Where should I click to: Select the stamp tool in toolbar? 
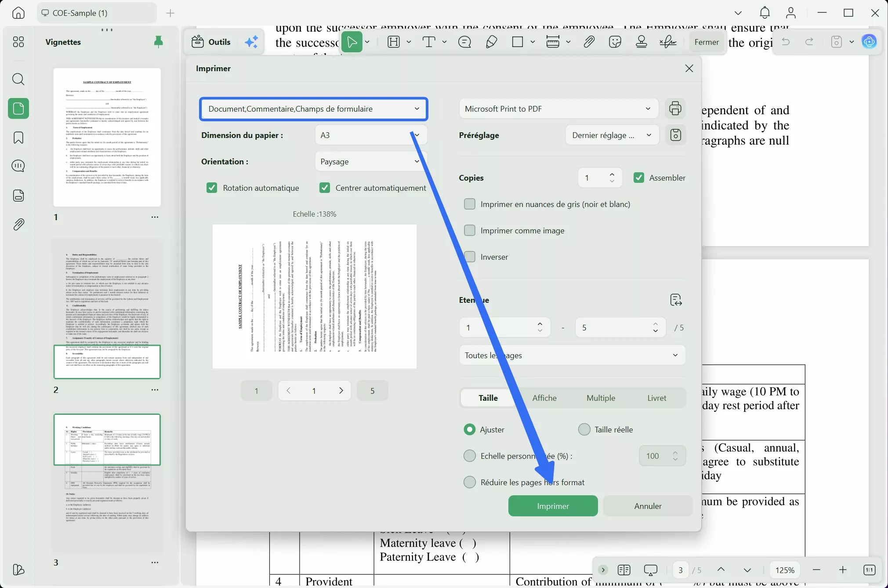642,42
